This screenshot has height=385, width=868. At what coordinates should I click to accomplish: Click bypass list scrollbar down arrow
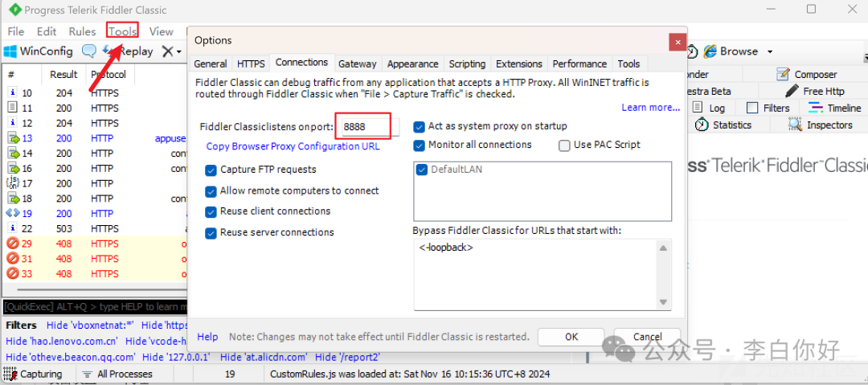tap(662, 302)
